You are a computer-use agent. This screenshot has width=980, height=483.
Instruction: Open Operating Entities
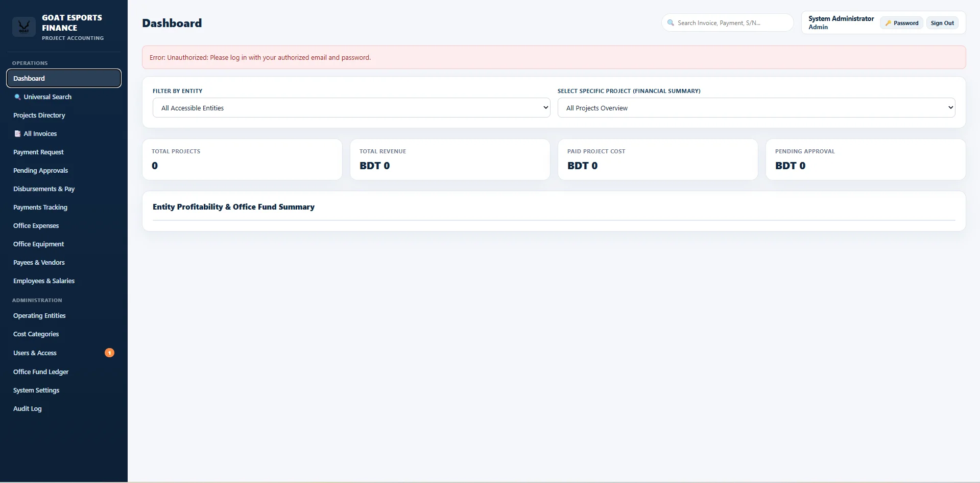[64, 315]
